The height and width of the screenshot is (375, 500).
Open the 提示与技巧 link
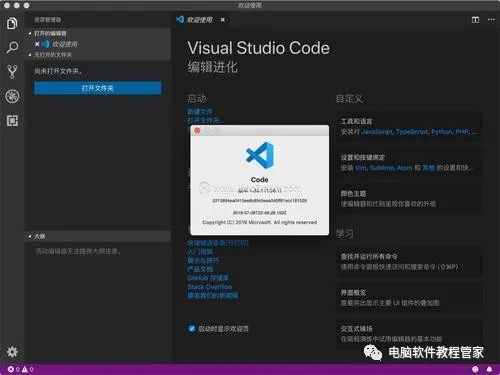204,260
